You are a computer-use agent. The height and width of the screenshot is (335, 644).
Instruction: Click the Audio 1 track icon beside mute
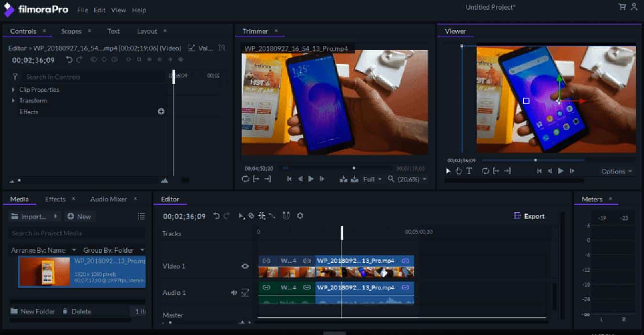coord(245,292)
